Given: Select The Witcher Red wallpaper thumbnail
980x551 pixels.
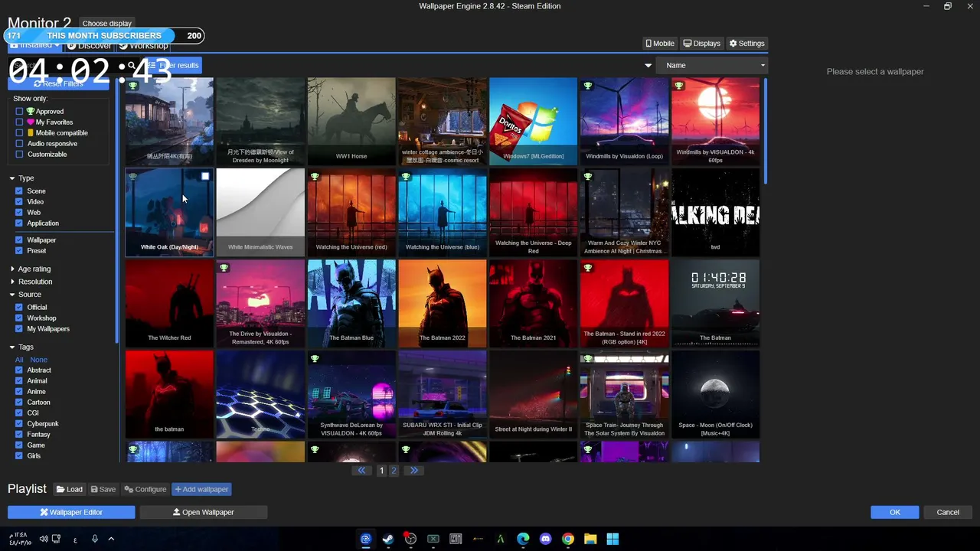Looking at the screenshot, I should click(169, 303).
